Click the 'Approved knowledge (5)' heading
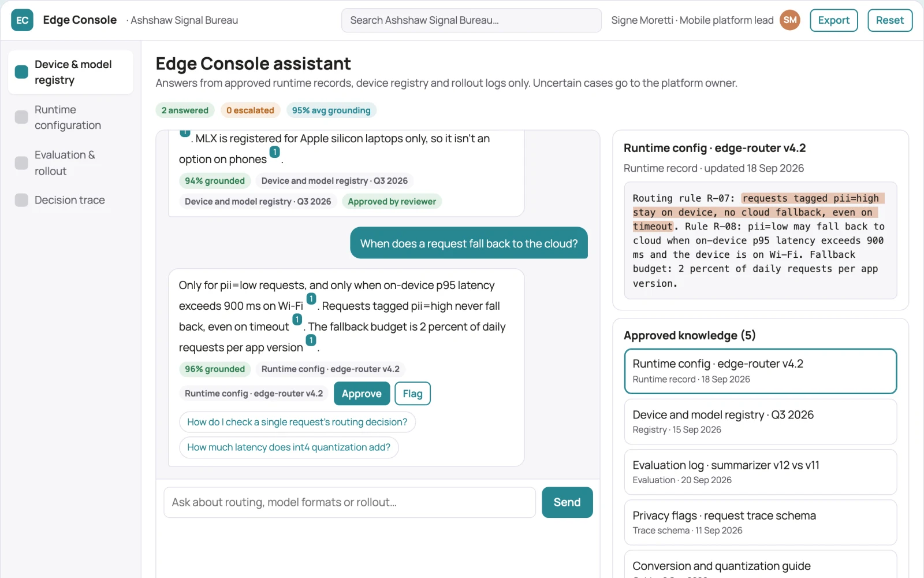The height and width of the screenshot is (578, 924). [x=690, y=336]
